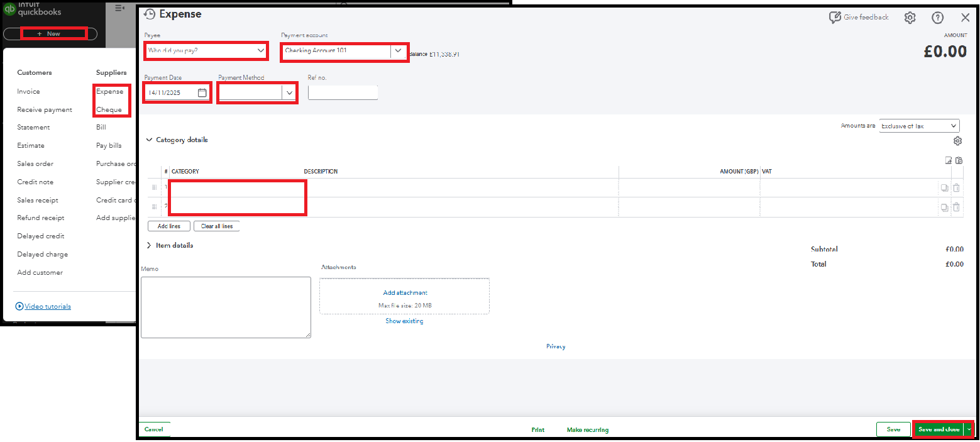The image size is (980, 442).
Task: Delete line 2 with its trash icon
Action: tap(956, 207)
